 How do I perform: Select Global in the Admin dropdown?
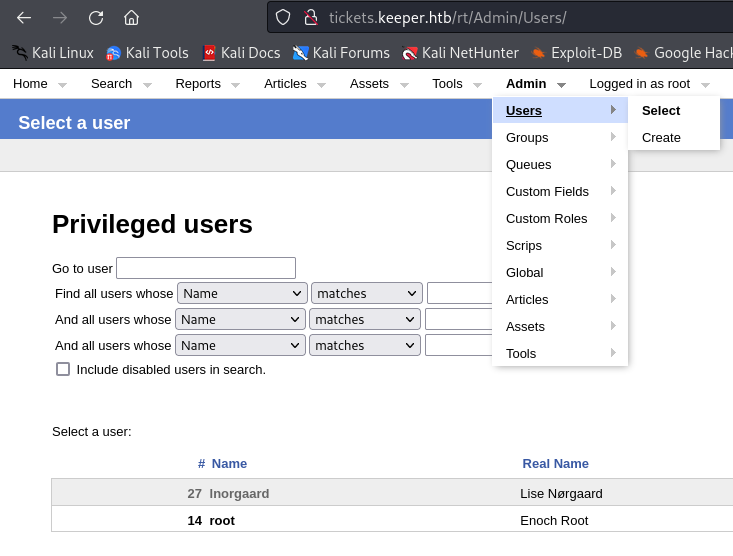tap(560, 273)
